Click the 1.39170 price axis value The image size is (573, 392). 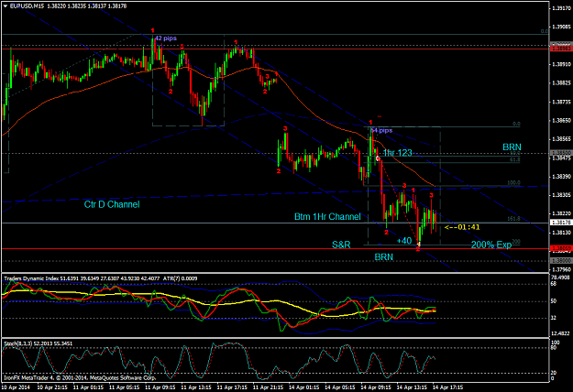pyautogui.click(x=561, y=7)
